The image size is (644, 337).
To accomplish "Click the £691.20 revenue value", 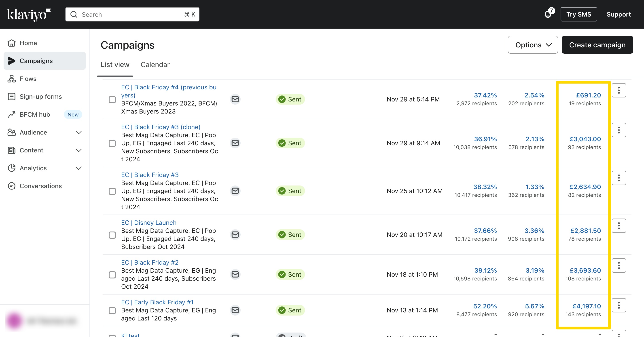I will tap(588, 95).
